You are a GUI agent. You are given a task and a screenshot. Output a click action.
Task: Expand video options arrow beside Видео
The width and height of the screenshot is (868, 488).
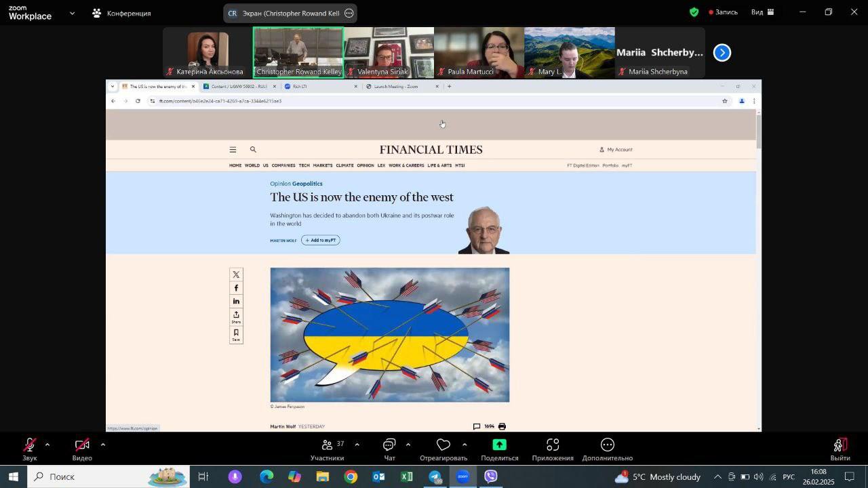102,445
